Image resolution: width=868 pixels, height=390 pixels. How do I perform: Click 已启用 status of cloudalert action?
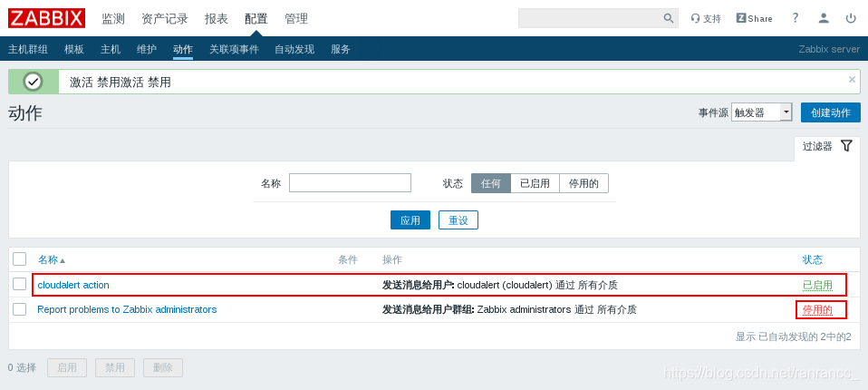[x=817, y=286]
